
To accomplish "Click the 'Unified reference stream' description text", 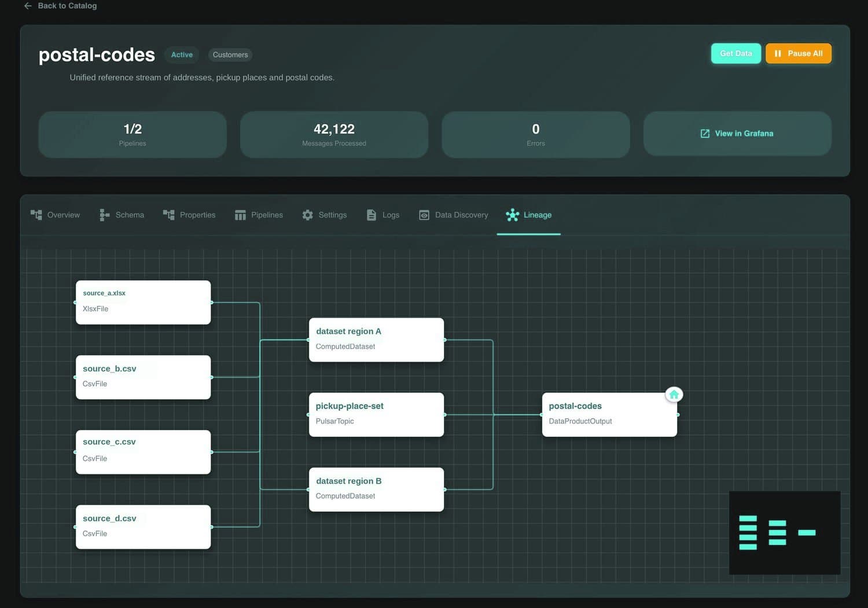I will (x=202, y=78).
